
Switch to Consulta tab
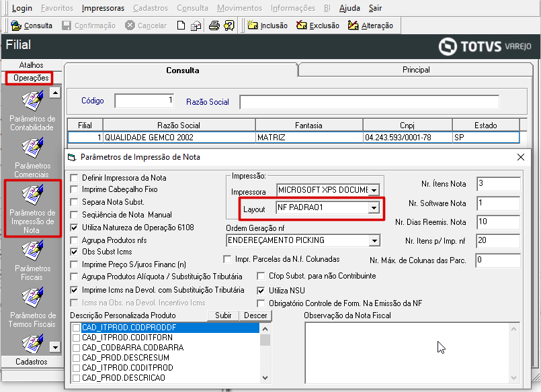182,70
